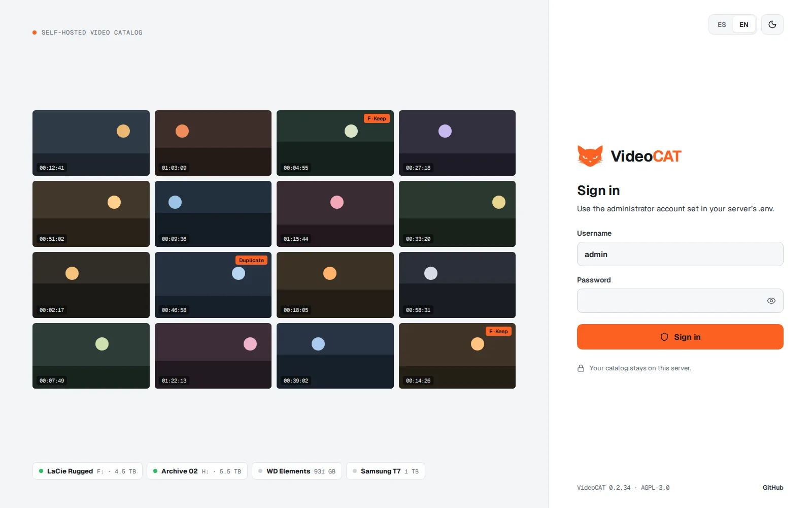Image resolution: width=812 pixels, height=508 pixels.
Task: Open the thumbnail with duration 00:07:49
Action: [x=91, y=356]
